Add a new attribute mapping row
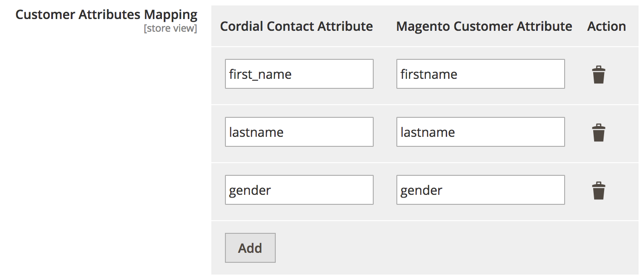Screen dimensions: 644x280 click(250, 248)
